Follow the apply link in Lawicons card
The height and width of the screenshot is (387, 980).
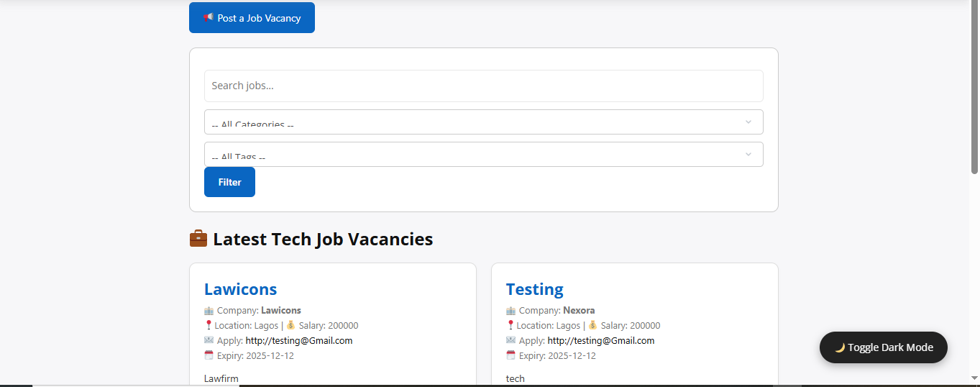[298, 340]
